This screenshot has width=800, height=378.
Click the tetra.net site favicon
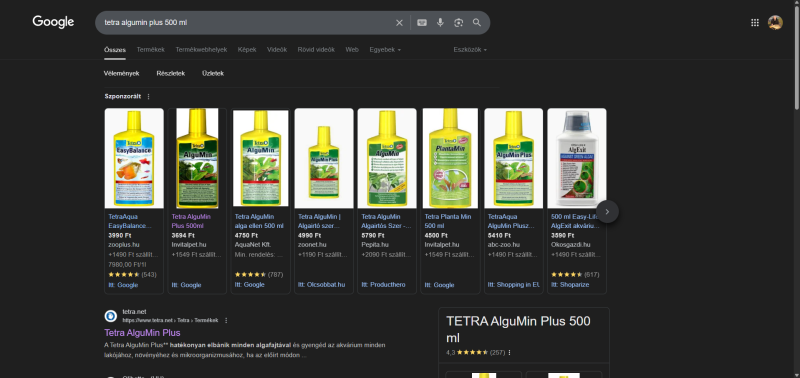pos(111,316)
